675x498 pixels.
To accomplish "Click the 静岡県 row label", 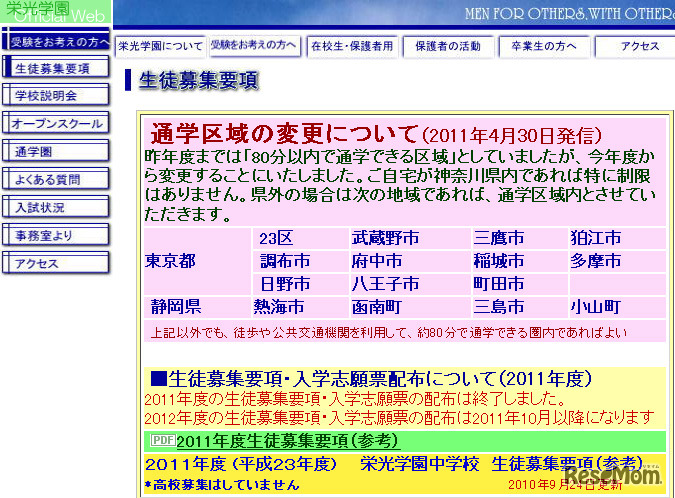I will coord(176,306).
